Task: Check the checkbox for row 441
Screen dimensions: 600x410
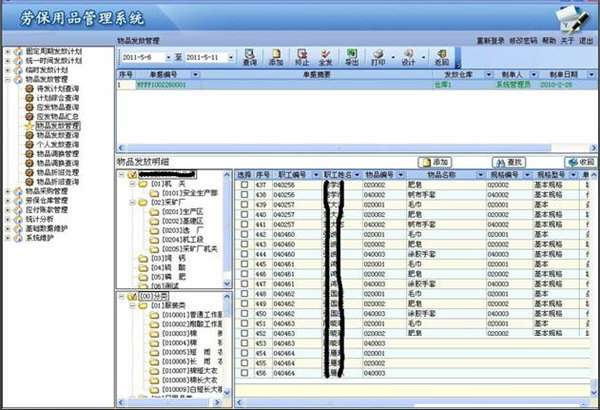Action: click(x=244, y=224)
